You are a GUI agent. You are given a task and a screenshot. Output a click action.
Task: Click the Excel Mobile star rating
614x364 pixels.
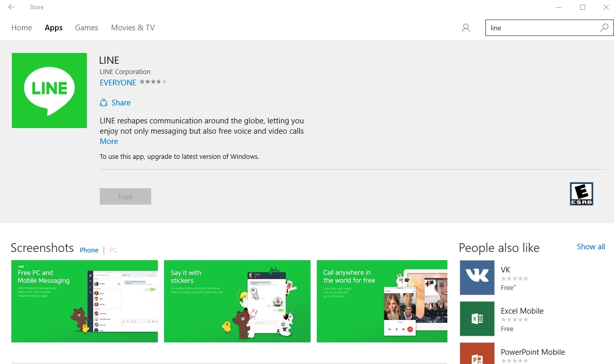pos(515,320)
